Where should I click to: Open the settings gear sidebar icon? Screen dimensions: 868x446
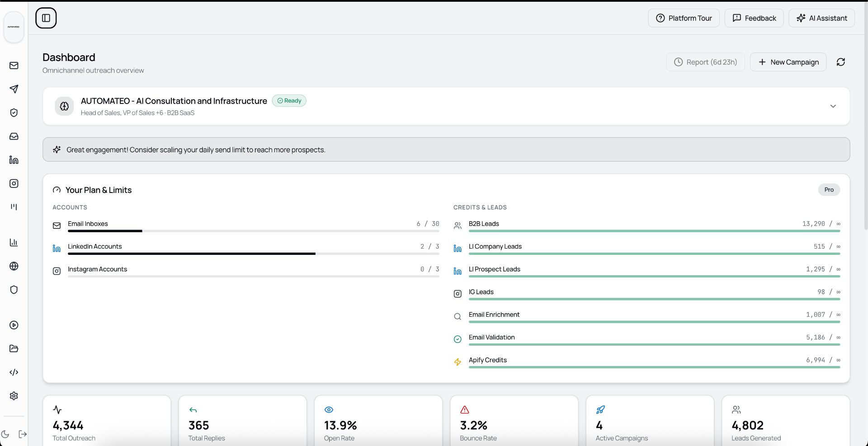(x=14, y=396)
